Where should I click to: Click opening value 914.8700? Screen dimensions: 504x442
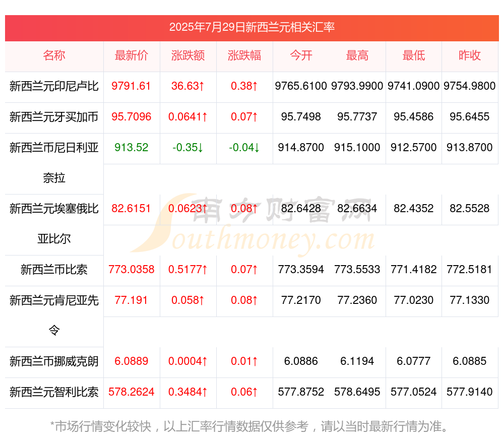[x=301, y=148]
